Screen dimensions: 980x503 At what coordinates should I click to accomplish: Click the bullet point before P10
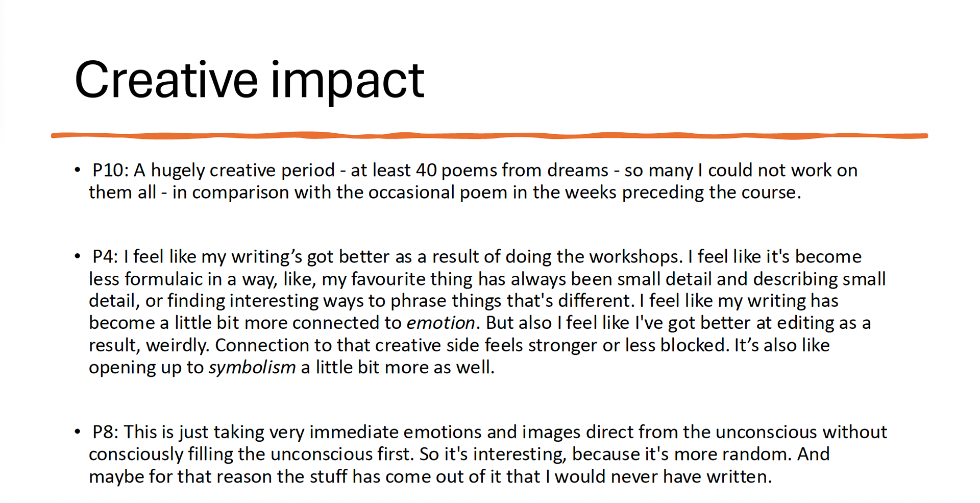coord(78,170)
